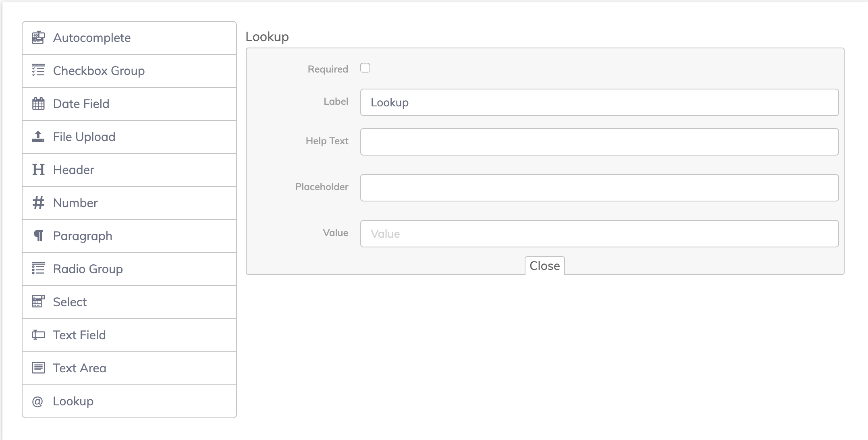Click the Checkbox Group list icon
This screenshot has height=440, width=868.
click(38, 71)
